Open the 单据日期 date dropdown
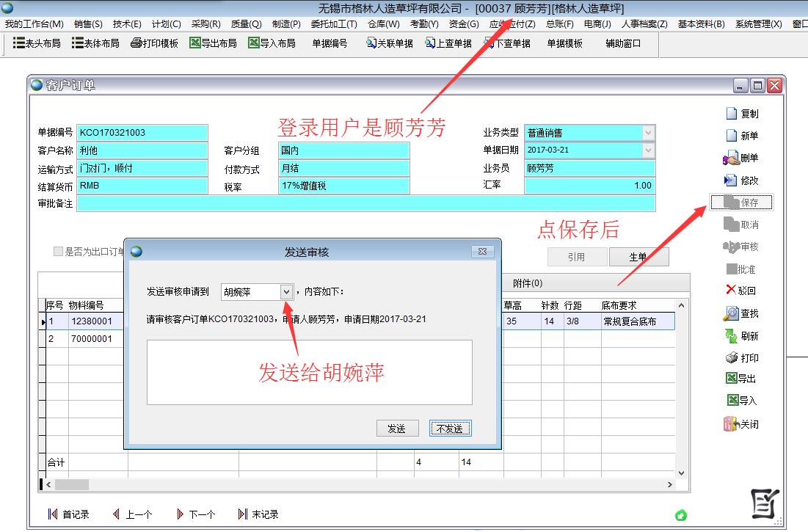808x532 pixels. click(x=648, y=150)
